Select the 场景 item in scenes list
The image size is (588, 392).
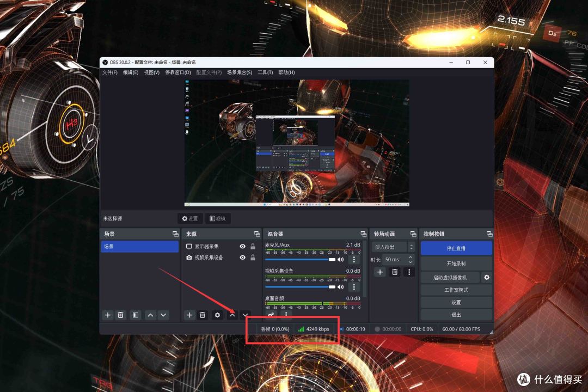140,247
